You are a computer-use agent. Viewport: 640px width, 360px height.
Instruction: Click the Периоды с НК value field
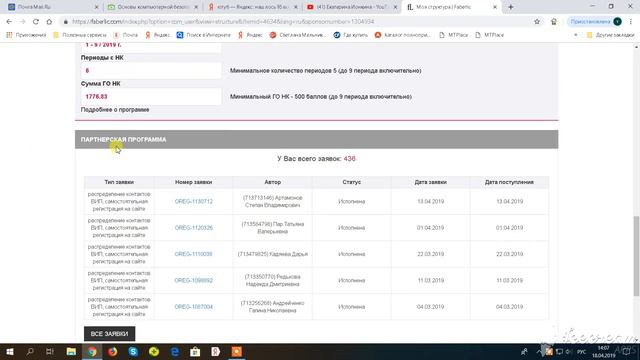point(151,71)
